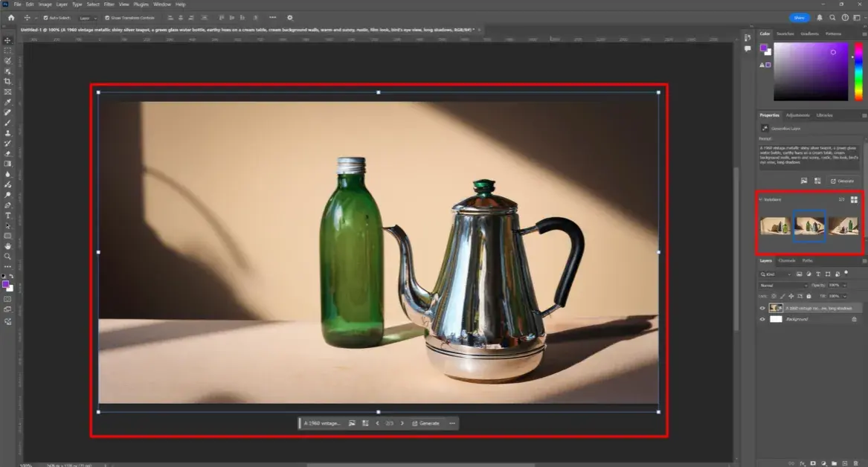The width and height of the screenshot is (868, 467).
Task: Go to previous variation arrow in task bar
Action: (x=378, y=423)
